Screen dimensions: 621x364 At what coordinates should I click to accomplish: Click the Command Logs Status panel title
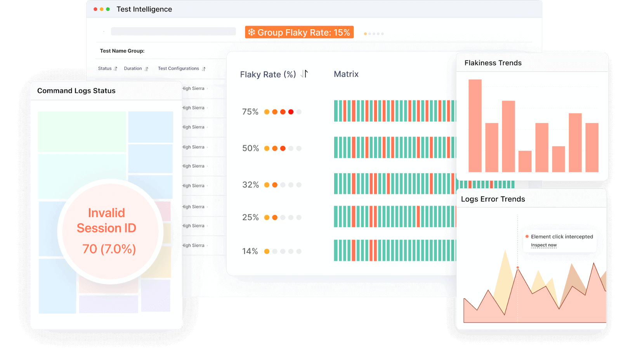(76, 91)
